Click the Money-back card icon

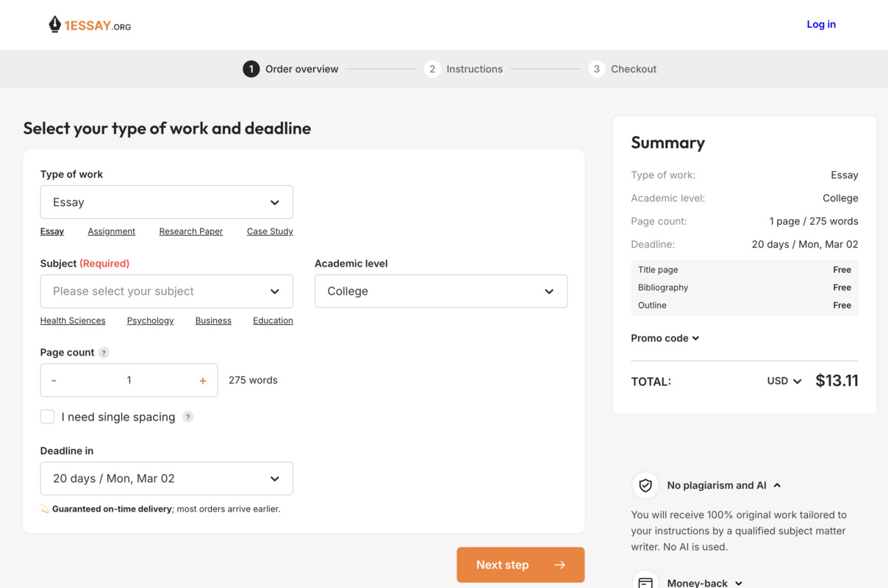point(645,581)
